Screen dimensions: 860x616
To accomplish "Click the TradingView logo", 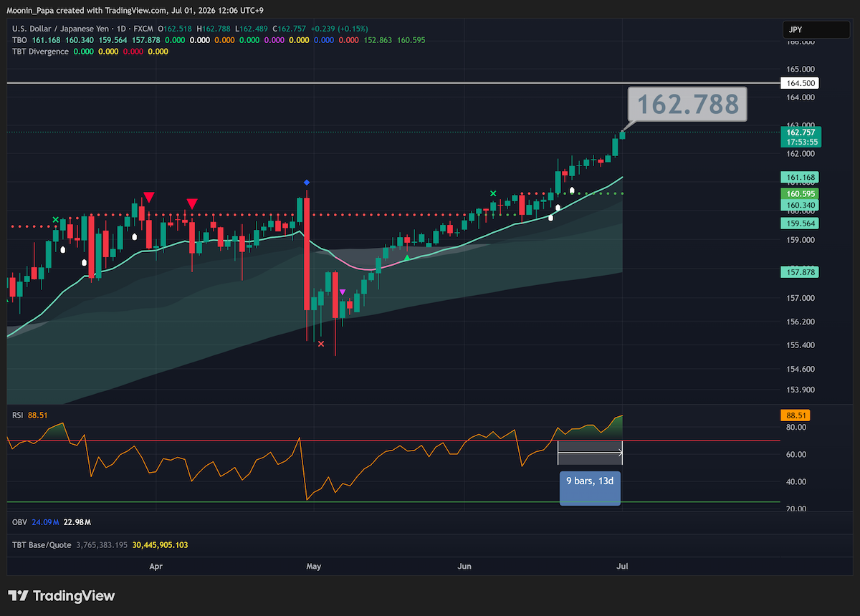I will click(62, 596).
